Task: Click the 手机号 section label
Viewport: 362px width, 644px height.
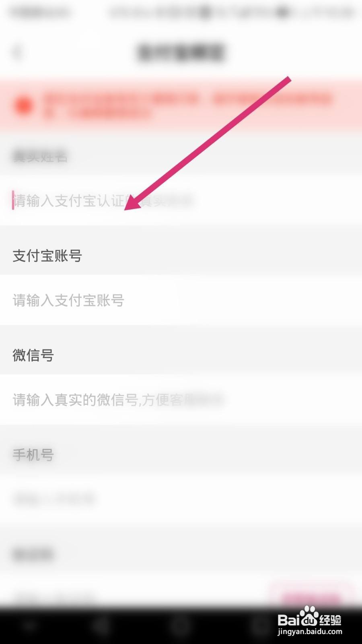Action: 33,455
